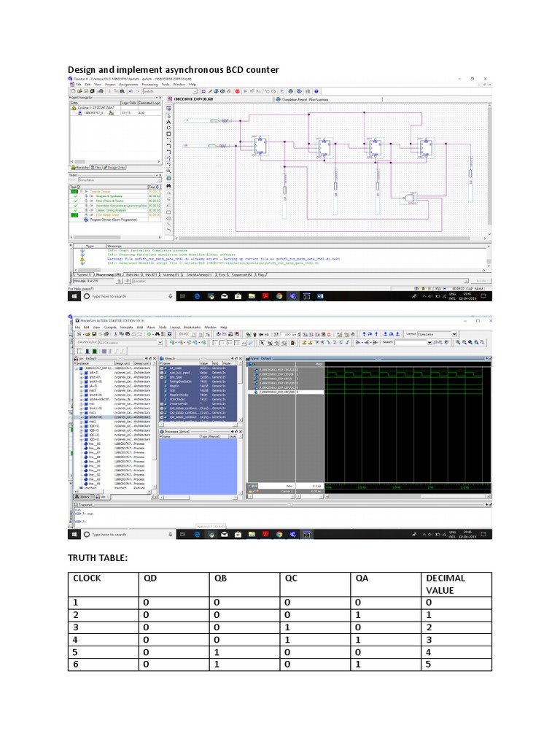Select Cyclone II EP2C5AF256A7 entity row

pyautogui.click(x=96, y=108)
